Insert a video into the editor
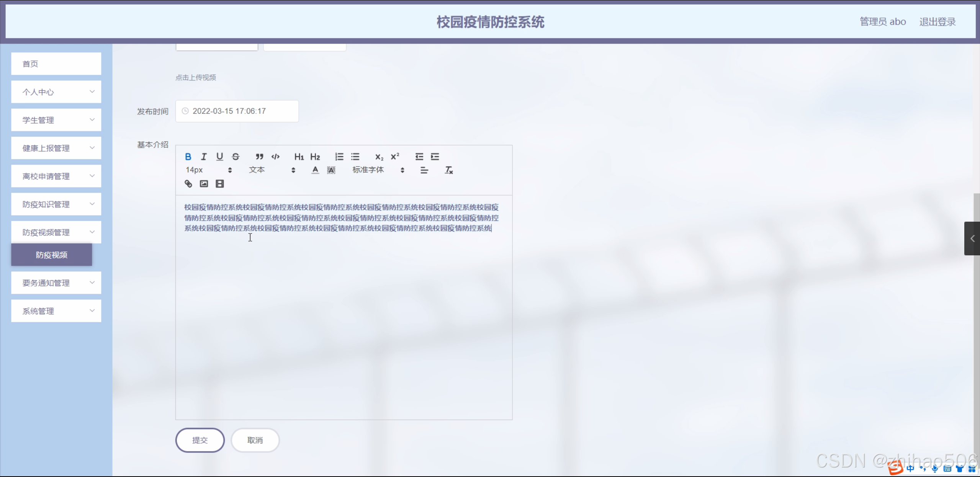The image size is (980, 477). pos(219,184)
